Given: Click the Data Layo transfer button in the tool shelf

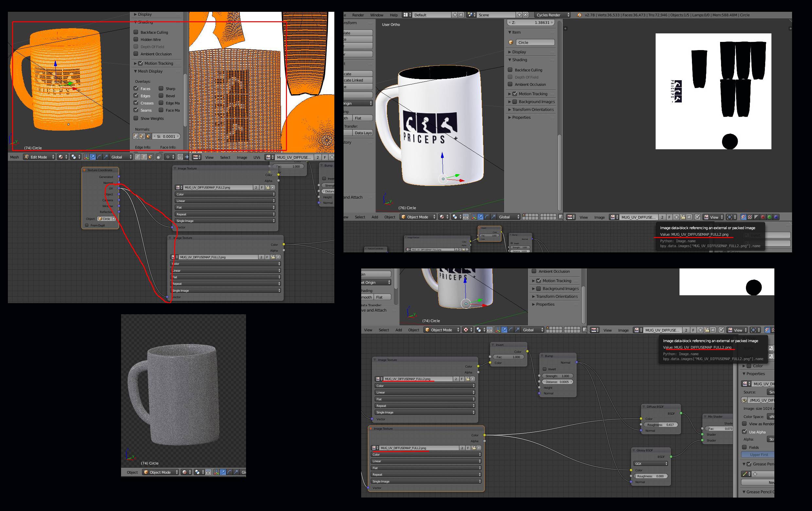Looking at the screenshot, I should [363, 133].
